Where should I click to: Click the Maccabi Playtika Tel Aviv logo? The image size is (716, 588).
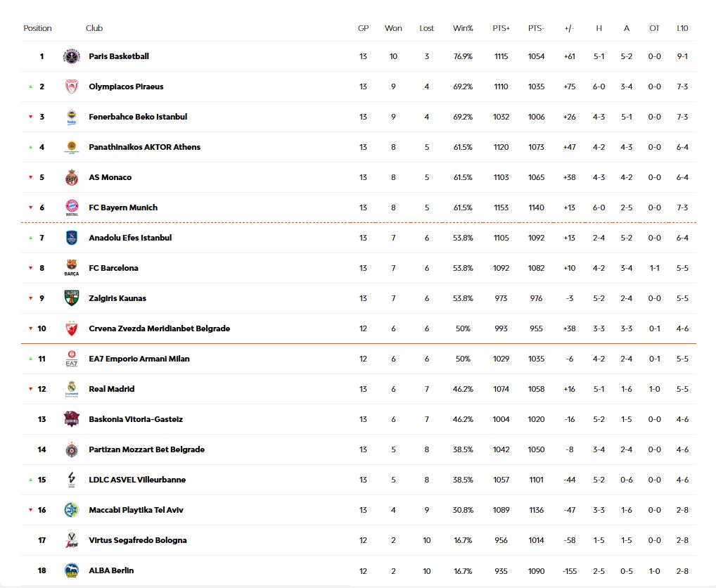[72, 510]
